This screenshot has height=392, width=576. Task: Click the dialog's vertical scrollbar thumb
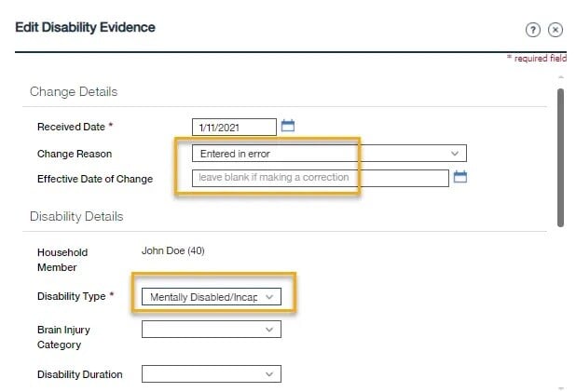560,158
